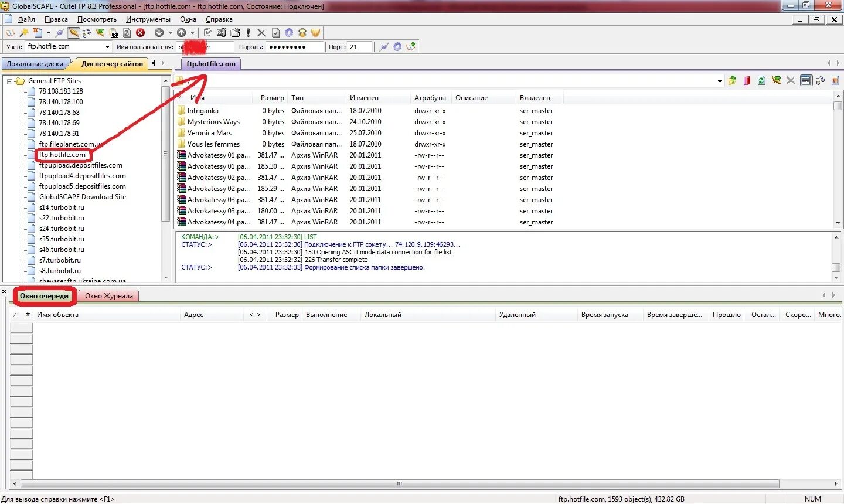This screenshot has height=504, width=844.
Task: Click the red bookmark icon in remote pane
Action: click(747, 81)
